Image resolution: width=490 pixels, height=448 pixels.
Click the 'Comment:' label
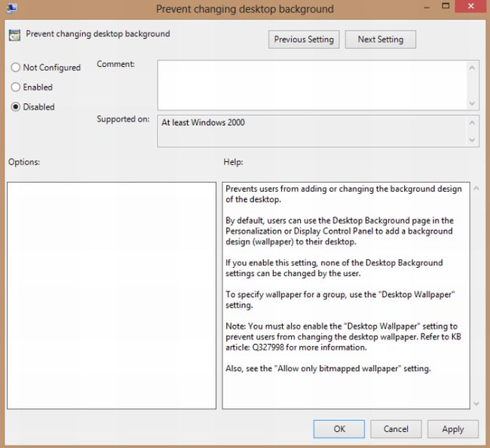pyautogui.click(x=115, y=64)
